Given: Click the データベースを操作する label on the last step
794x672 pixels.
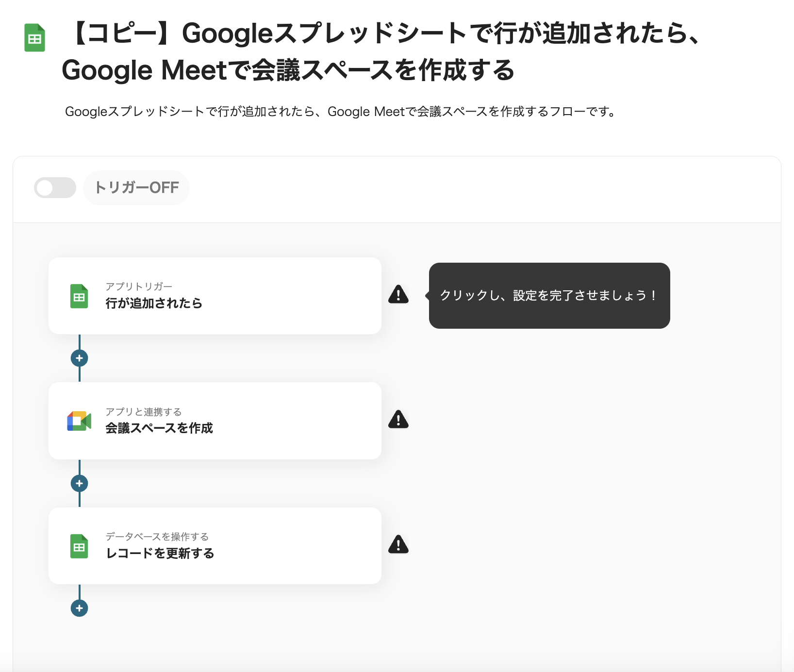Looking at the screenshot, I should pos(157,537).
